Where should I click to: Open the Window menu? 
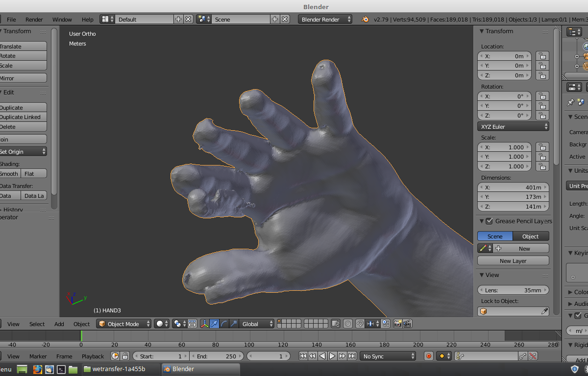(62, 19)
